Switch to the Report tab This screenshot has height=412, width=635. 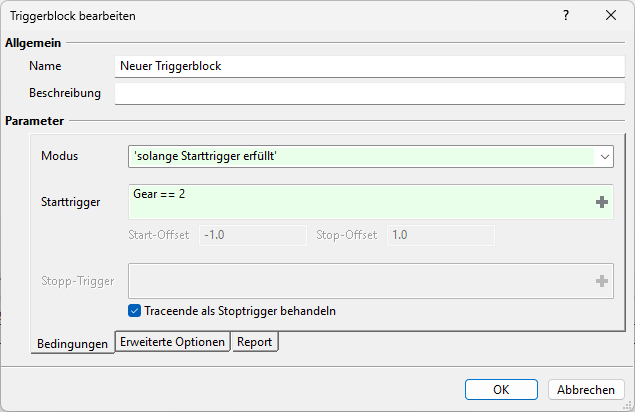[x=254, y=342]
